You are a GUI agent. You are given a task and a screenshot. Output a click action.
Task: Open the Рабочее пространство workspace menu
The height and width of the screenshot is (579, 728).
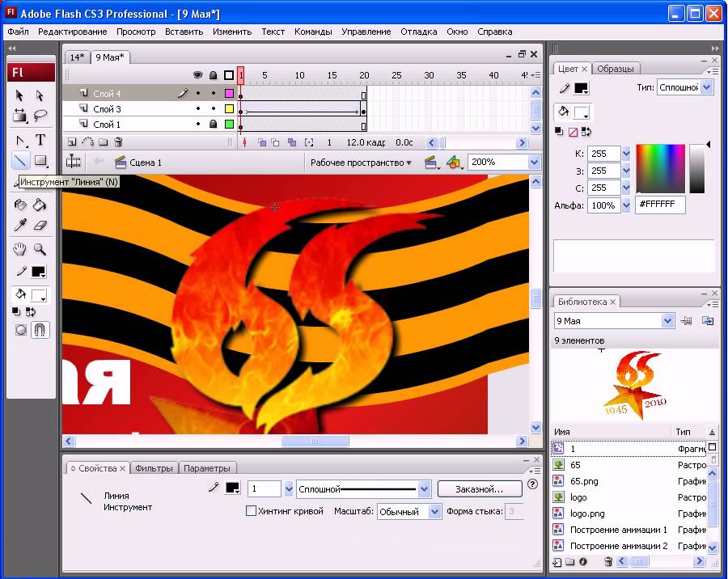[x=361, y=163]
